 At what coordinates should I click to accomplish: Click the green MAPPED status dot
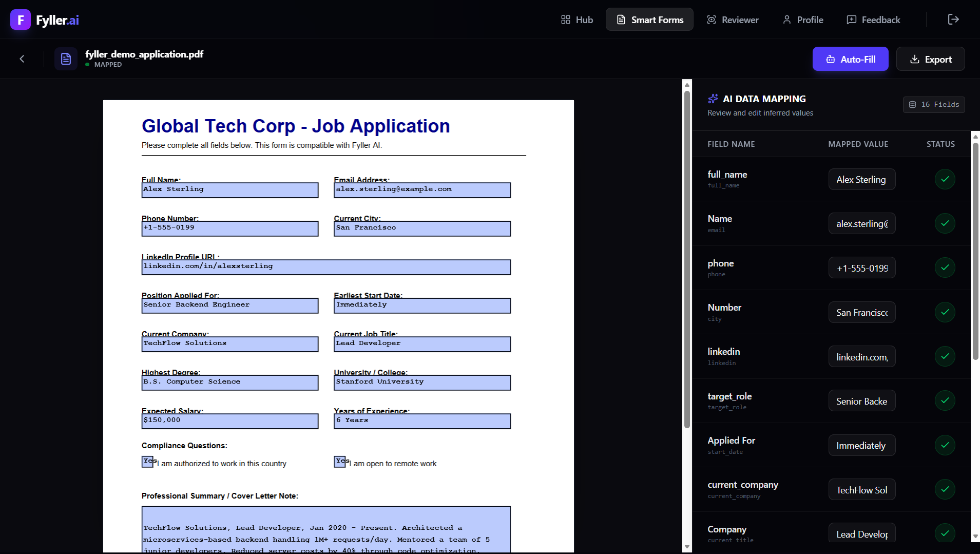(88, 65)
